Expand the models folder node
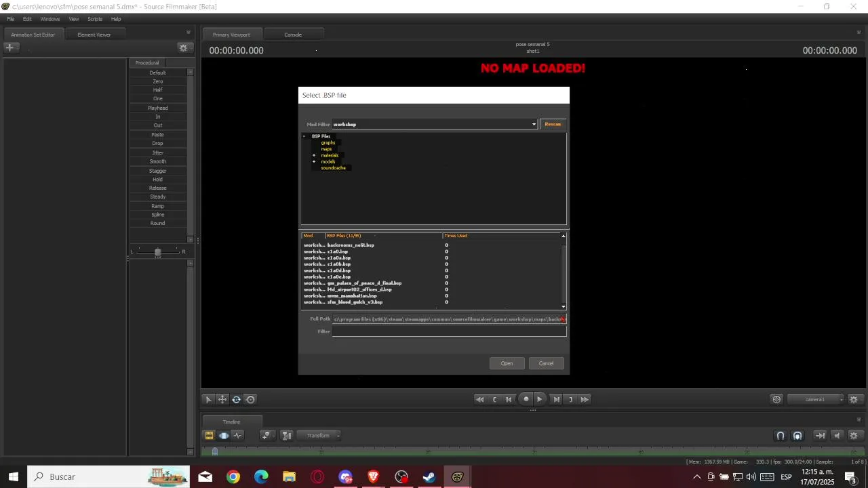The image size is (868, 488). pos(314,161)
